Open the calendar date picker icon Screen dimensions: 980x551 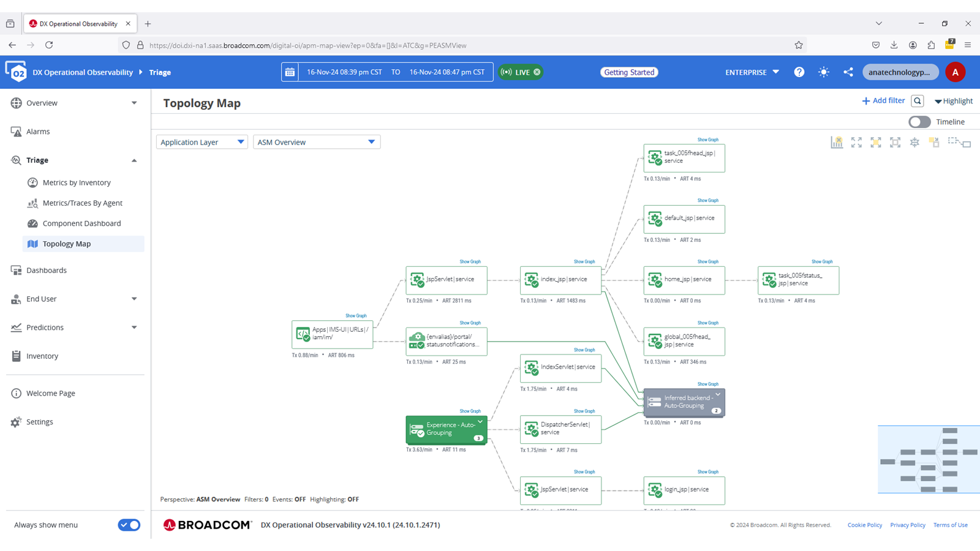coord(290,72)
